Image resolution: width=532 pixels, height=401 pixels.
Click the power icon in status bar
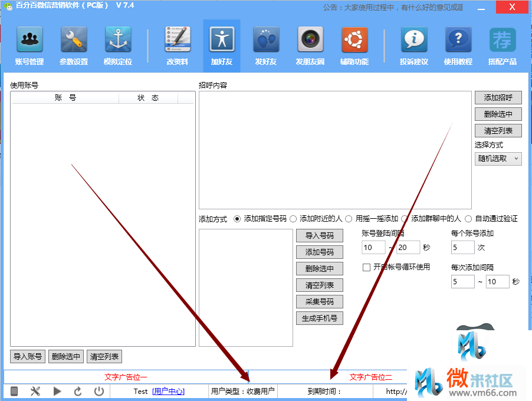pos(99,391)
